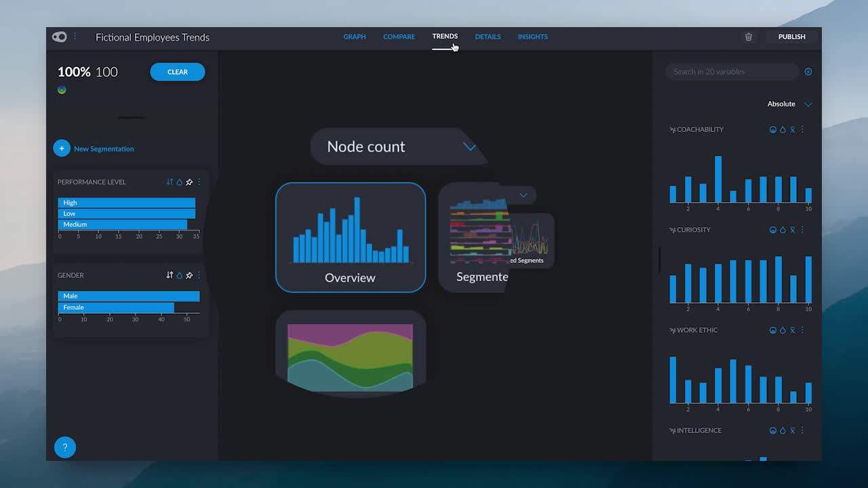The image size is (868, 488).
Task: Open the Details tab
Action: click(x=488, y=37)
